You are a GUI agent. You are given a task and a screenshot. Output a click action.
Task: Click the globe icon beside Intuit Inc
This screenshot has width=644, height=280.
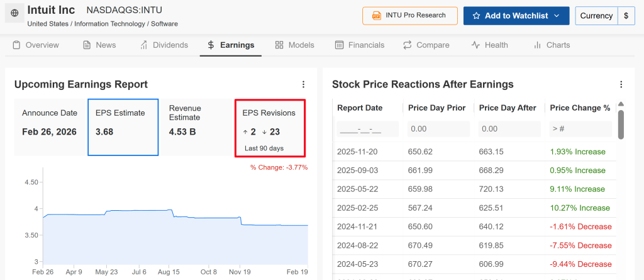[14, 13]
